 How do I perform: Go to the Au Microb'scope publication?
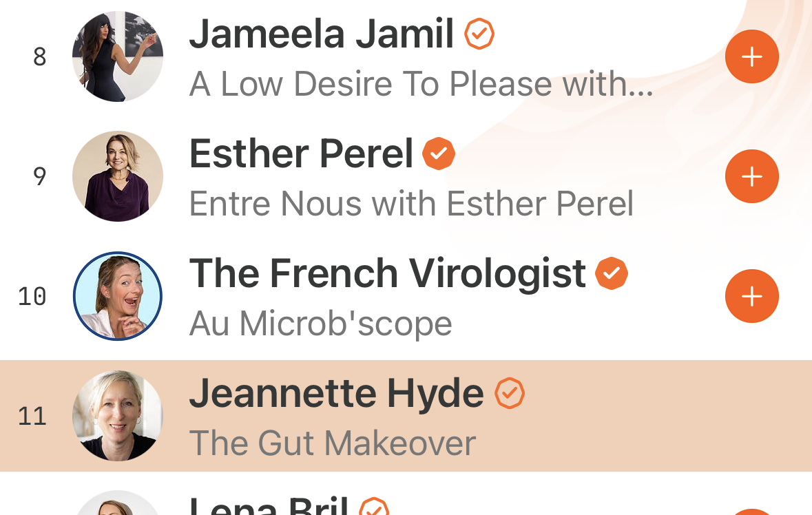320,324
